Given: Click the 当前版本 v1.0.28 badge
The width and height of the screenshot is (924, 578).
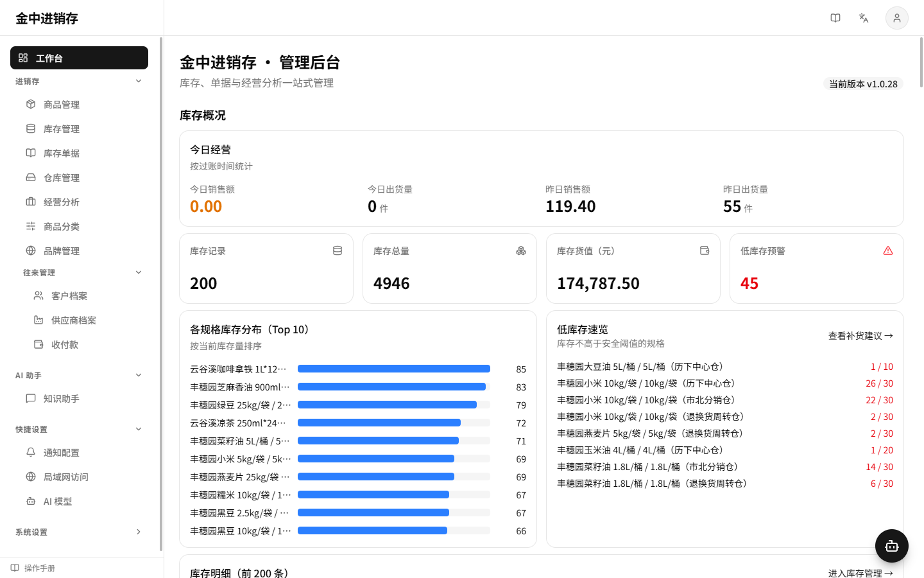Looking at the screenshot, I should [x=863, y=83].
